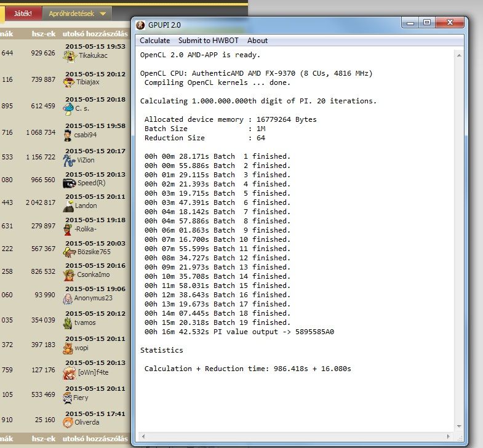Click the scroll left arrow in GPUPI output
Screen dimensions: 483x448
click(x=143, y=436)
